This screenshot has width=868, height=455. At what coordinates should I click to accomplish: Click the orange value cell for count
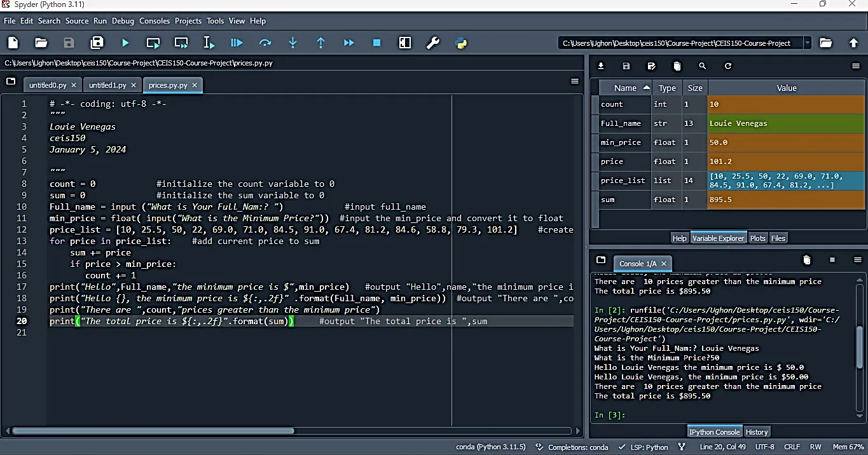(787, 104)
